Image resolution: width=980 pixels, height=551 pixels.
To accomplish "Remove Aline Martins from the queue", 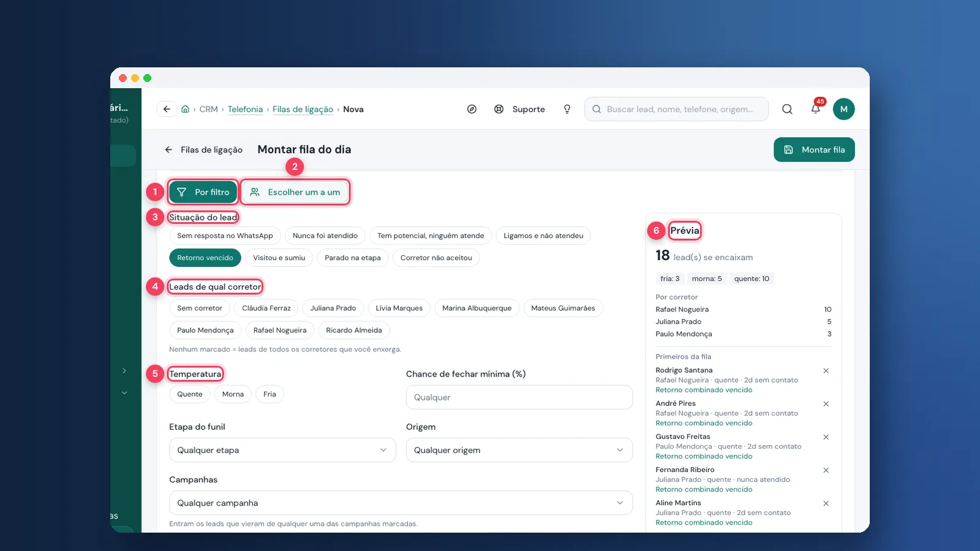I will 826,503.
